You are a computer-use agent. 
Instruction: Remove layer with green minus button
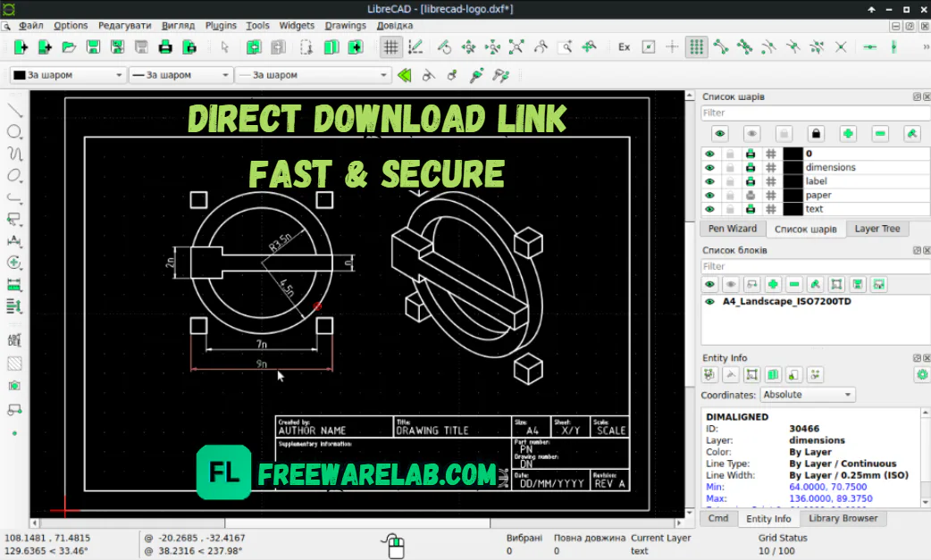(x=880, y=133)
